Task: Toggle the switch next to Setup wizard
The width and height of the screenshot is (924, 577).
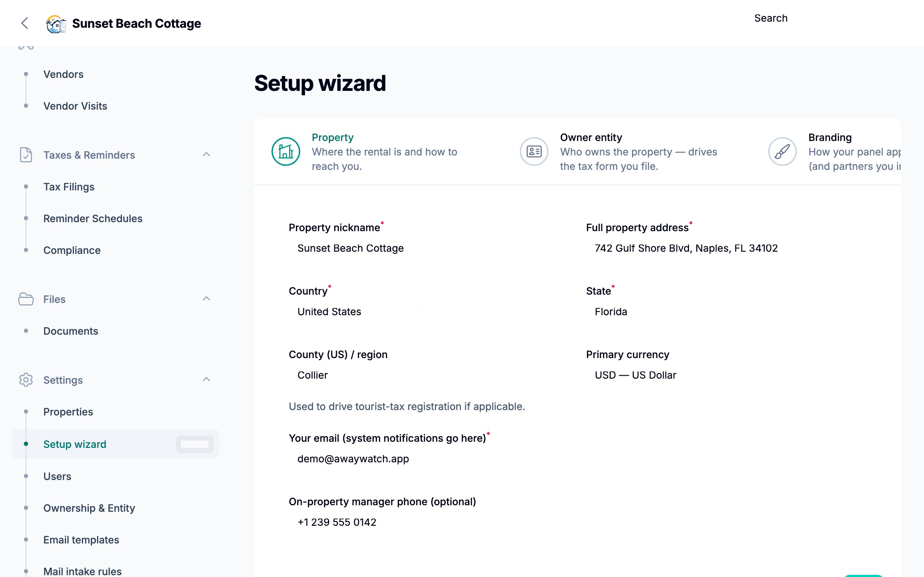Action: tap(195, 444)
